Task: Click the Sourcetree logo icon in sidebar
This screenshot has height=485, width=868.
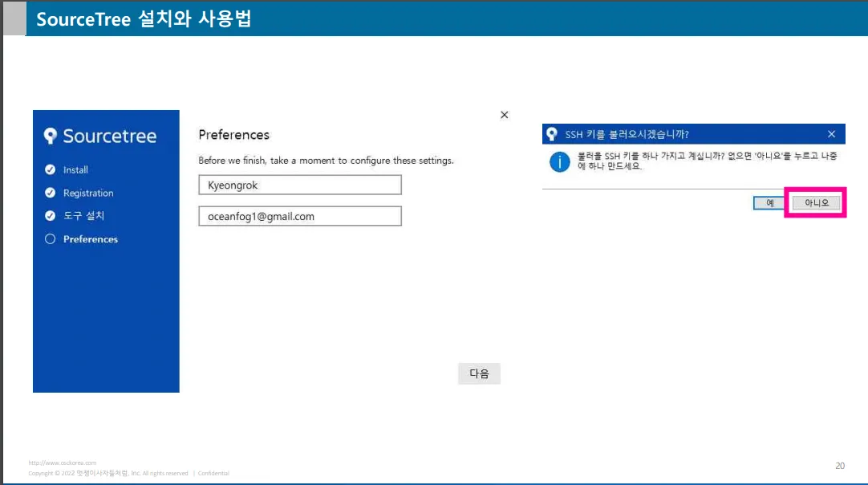Action: (x=51, y=136)
